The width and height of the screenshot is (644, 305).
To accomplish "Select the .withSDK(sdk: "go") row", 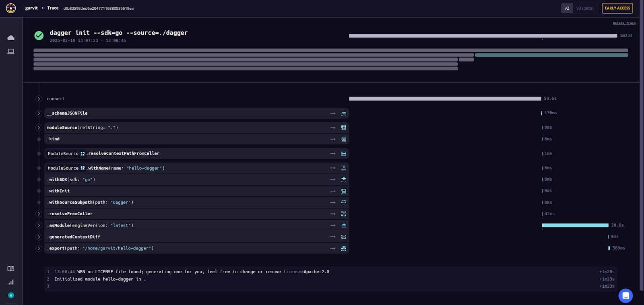I will [196, 179].
